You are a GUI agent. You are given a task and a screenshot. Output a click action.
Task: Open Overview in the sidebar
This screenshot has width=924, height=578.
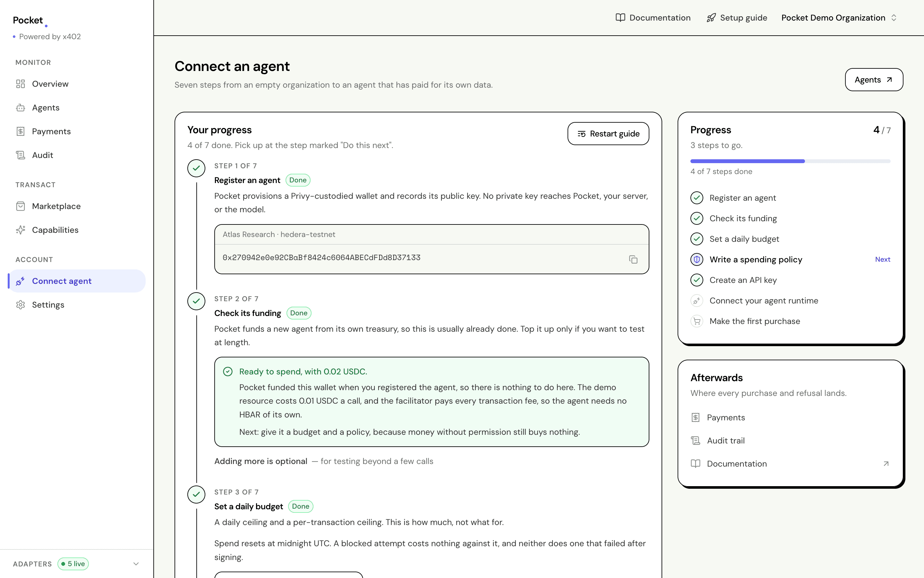pos(76,84)
